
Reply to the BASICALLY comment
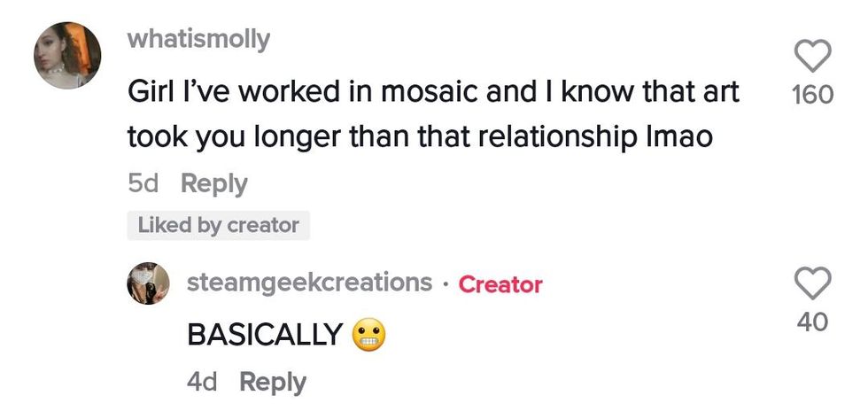tap(273, 382)
